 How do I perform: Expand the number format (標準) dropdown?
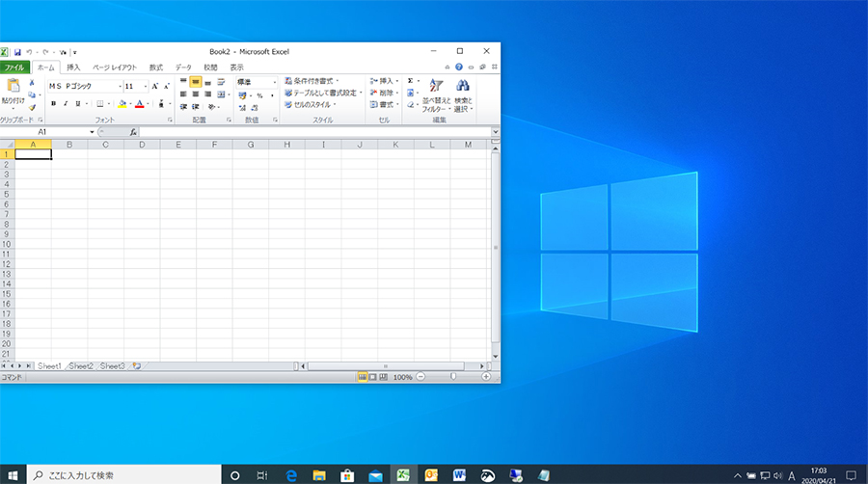click(x=273, y=82)
